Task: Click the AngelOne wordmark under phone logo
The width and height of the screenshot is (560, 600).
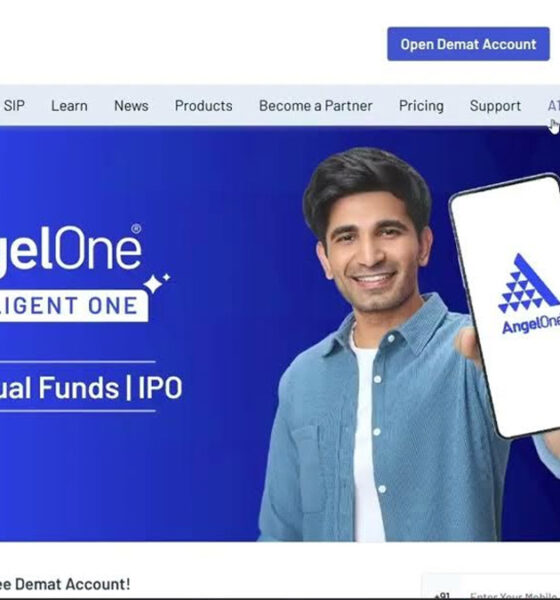Action: [531, 325]
